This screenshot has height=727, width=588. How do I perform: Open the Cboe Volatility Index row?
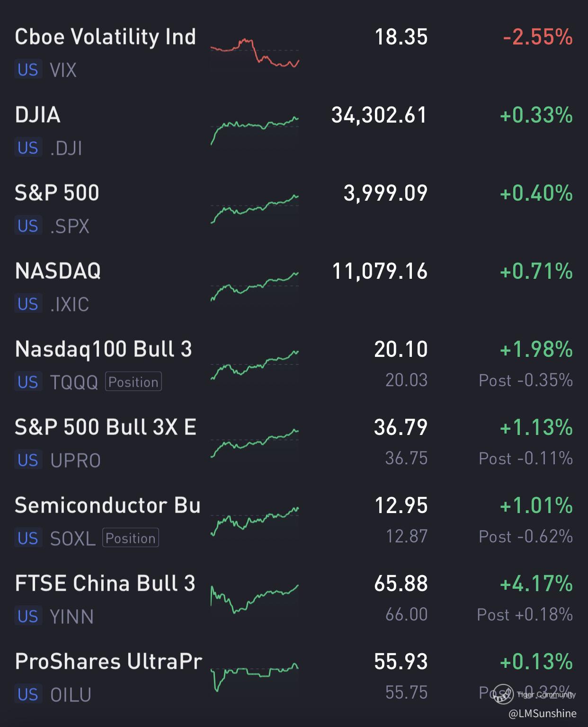(105, 37)
